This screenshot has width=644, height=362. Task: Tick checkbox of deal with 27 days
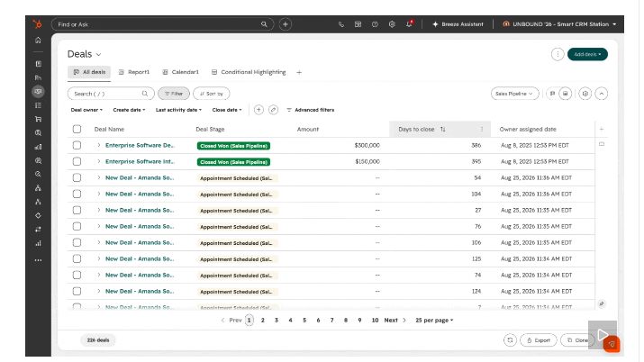(x=77, y=210)
